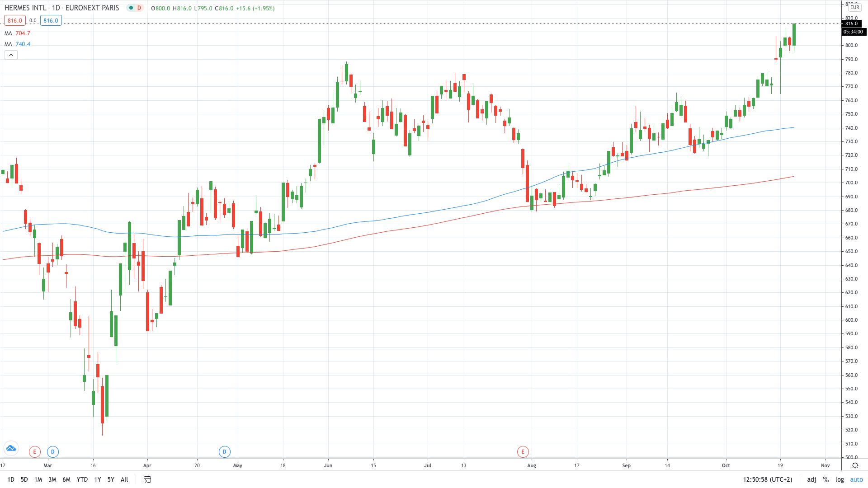Open chart settings gear icon
Viewport: 868px width, 488px height.
(x=855, y=465)
